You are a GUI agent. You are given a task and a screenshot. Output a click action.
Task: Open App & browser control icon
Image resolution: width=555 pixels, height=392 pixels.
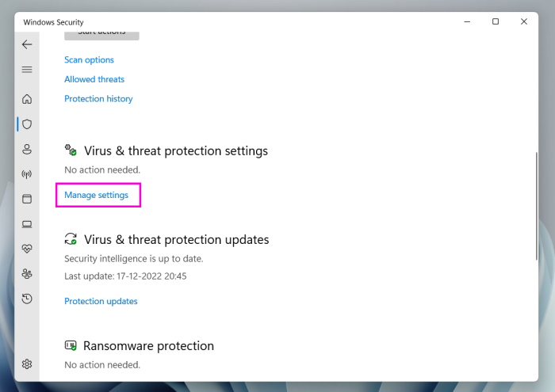pyautogui.click(x=27, y=199)
